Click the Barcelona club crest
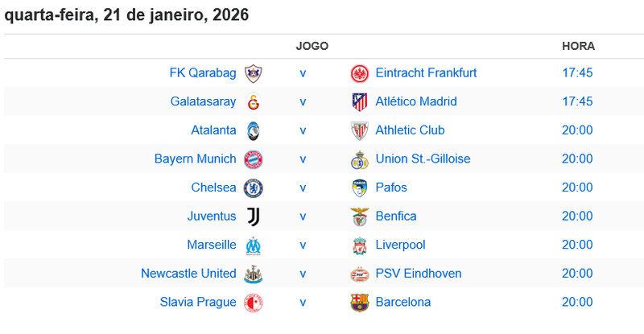 point(359,303)
